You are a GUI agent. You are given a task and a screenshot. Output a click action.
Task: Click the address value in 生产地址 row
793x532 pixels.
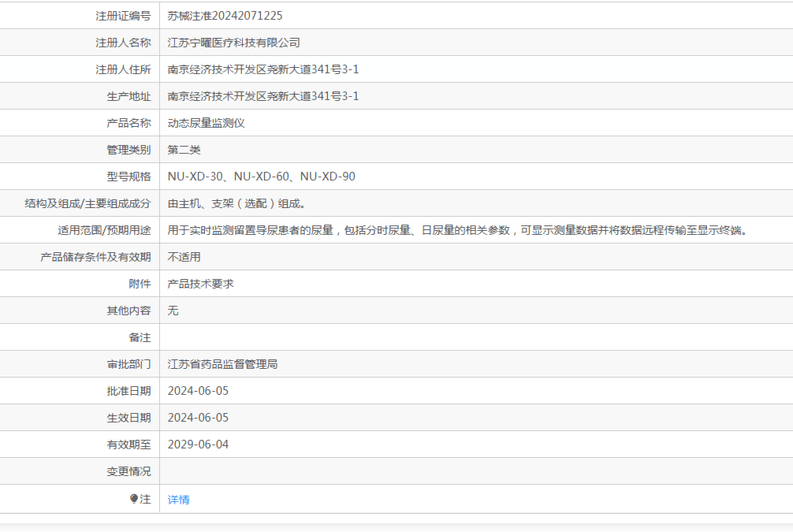tap(263, 96)
